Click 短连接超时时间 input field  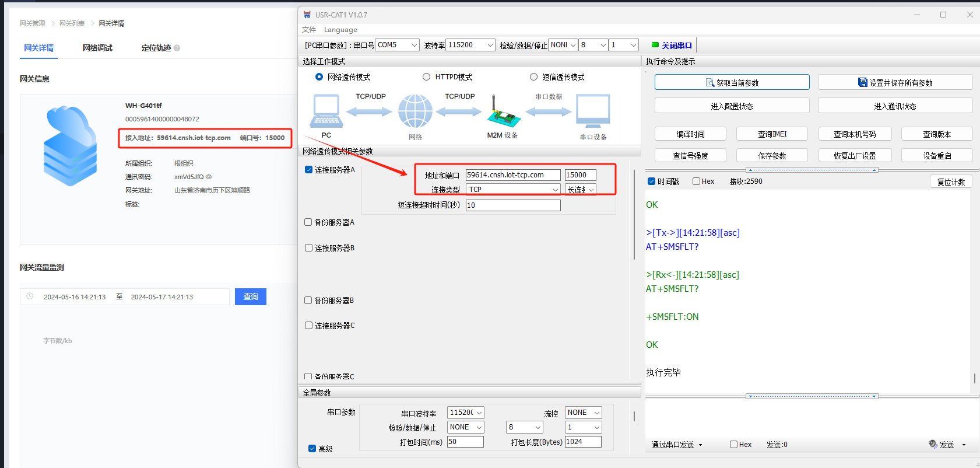tap(514, 205)
